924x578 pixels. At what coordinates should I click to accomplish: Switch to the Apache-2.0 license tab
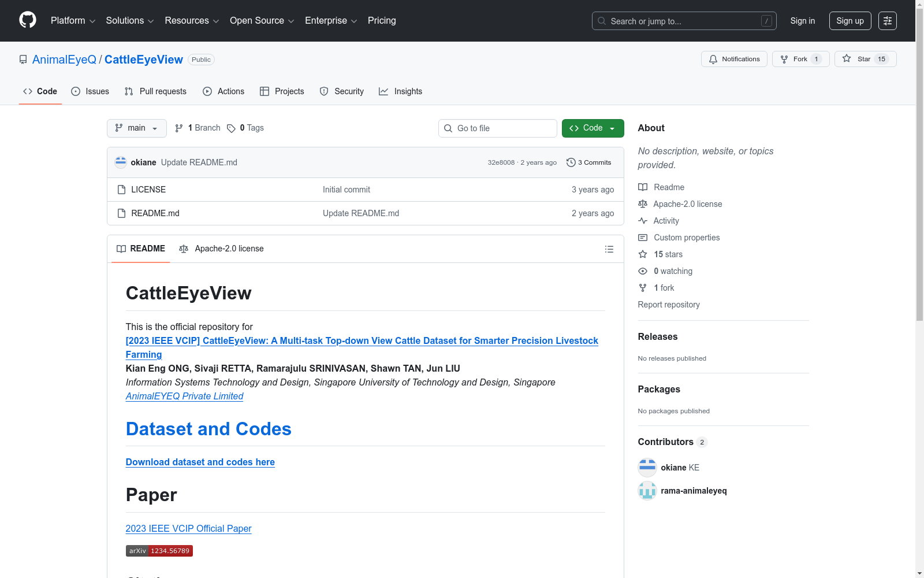(222, 249)
